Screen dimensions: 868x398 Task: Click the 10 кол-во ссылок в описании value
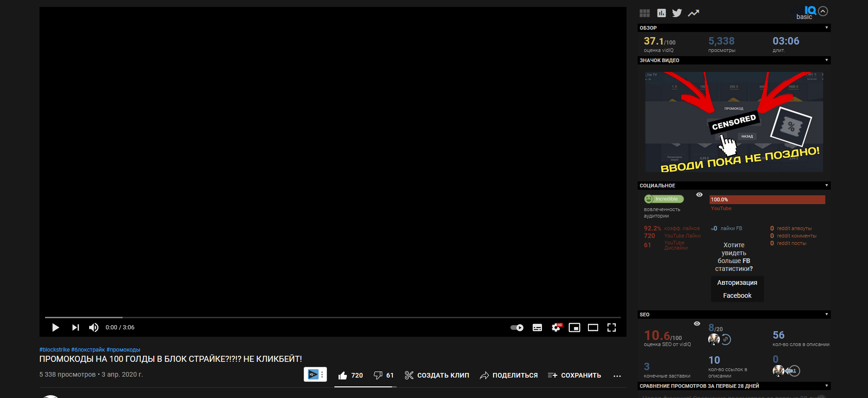[714, 360]
